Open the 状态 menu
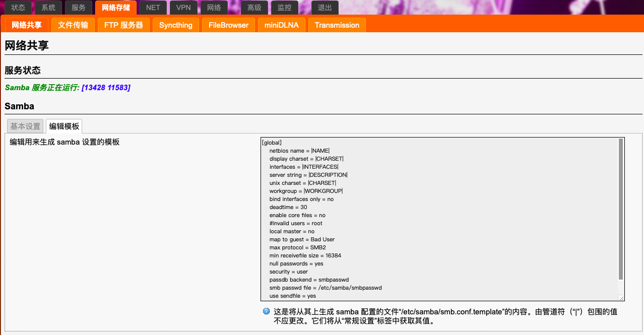Screen dimensions: 644x335 pyautogui.click(x=18, y=8)
